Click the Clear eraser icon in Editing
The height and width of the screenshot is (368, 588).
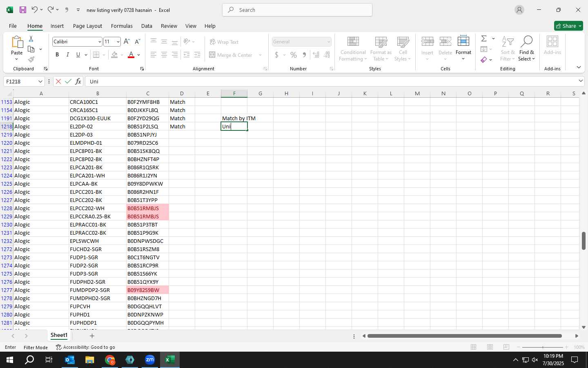pyautogui.click(x=484, y=60)
